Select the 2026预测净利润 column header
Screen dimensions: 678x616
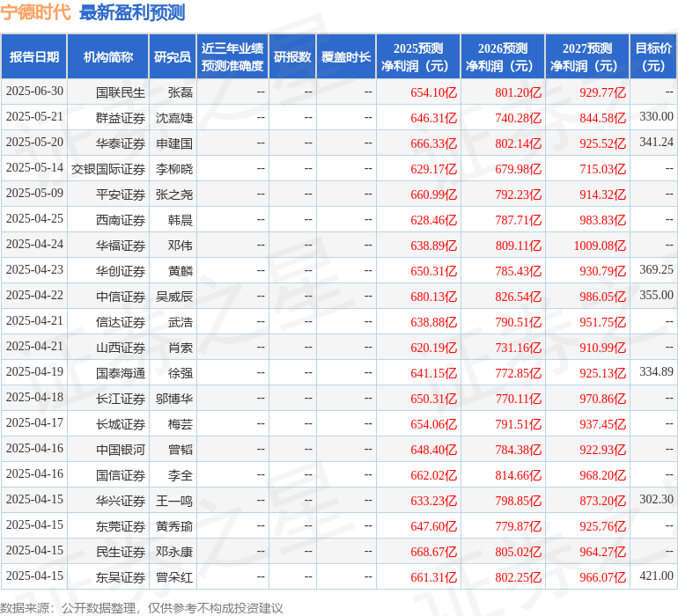tap(503, 56)
